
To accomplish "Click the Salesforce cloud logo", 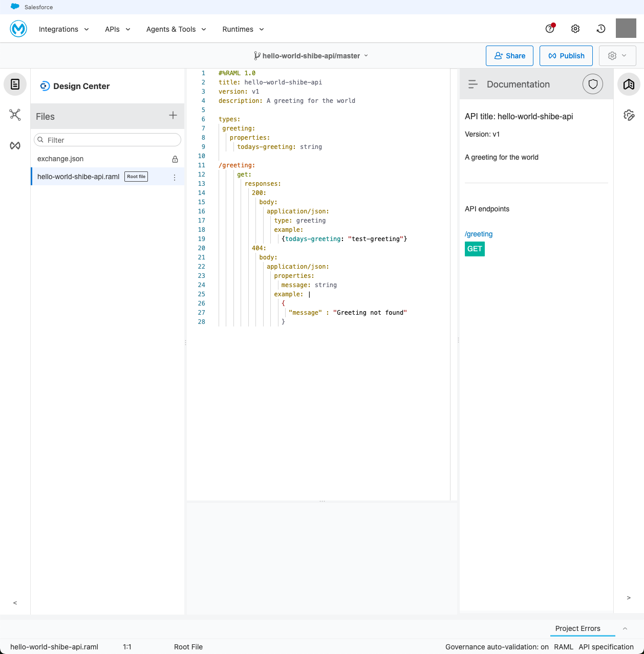I will 15,7.
